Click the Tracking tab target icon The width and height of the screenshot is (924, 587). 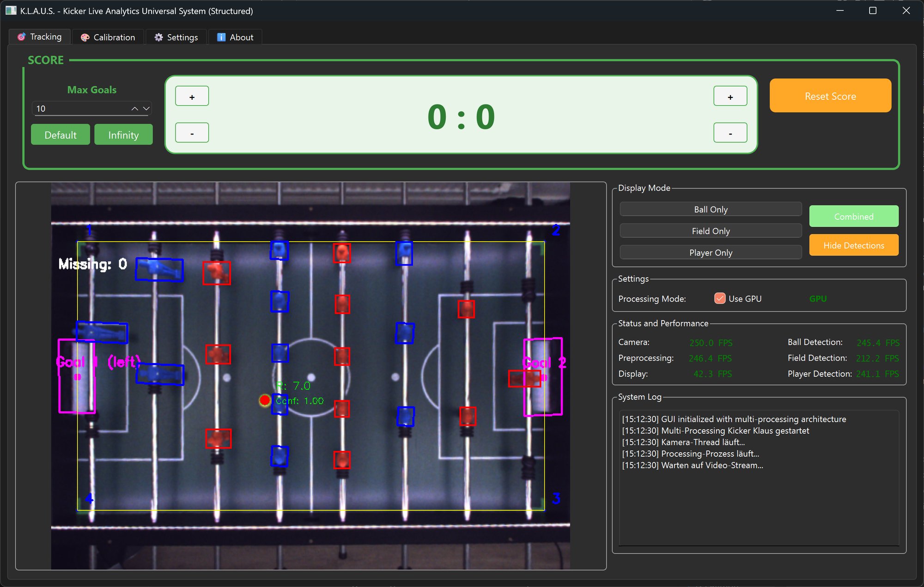[21, 37]
